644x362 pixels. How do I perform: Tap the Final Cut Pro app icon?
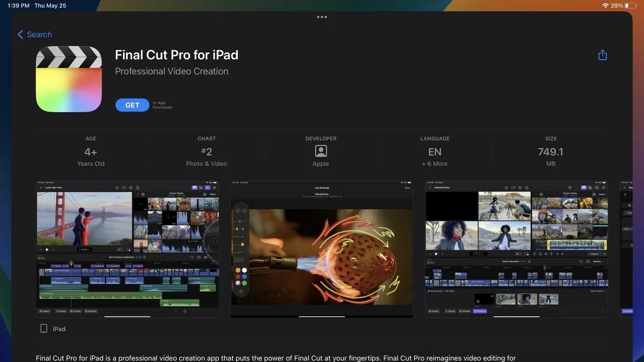tap(69, 79)
